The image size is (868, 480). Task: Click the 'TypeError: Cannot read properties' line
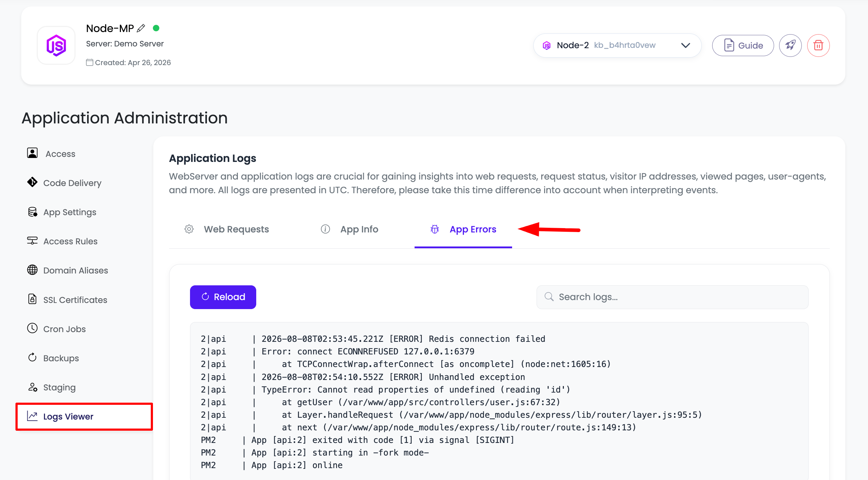385,390
